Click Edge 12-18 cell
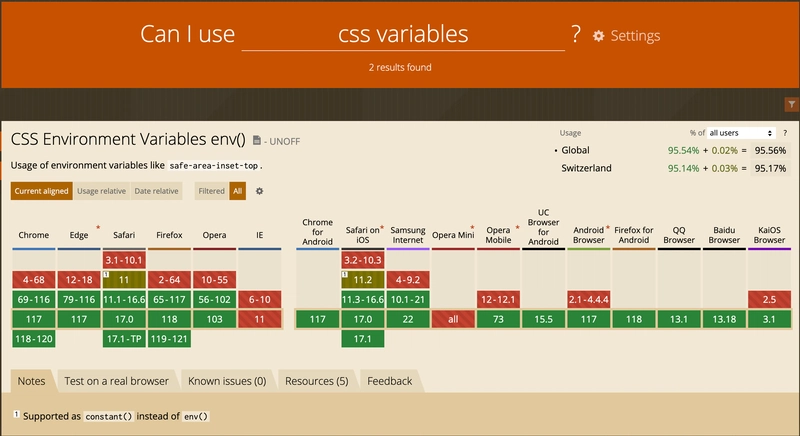Screen dimensions: 800x436 (x=79, y=279)
